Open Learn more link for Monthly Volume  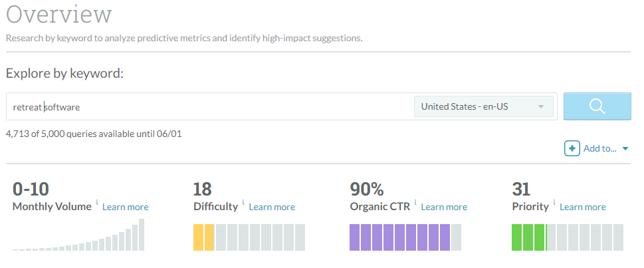(x=126, y=207)
